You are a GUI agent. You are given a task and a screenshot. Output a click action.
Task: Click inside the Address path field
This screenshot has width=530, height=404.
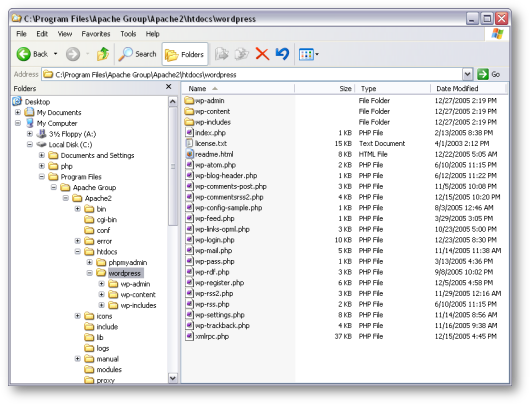coord(252,74)
